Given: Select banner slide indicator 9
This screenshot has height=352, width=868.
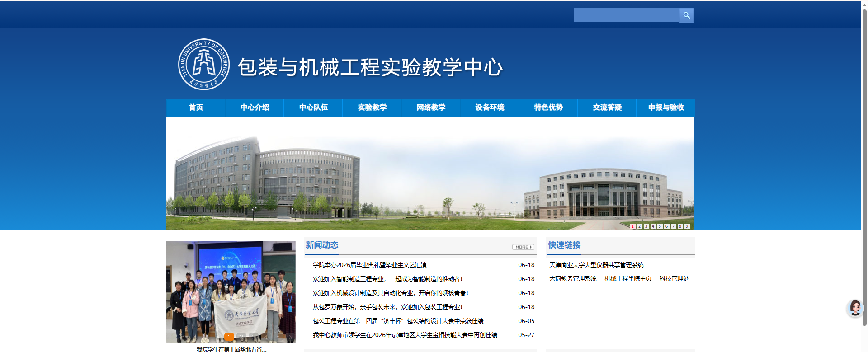Looking at the screenshot, I should [687, 226].
